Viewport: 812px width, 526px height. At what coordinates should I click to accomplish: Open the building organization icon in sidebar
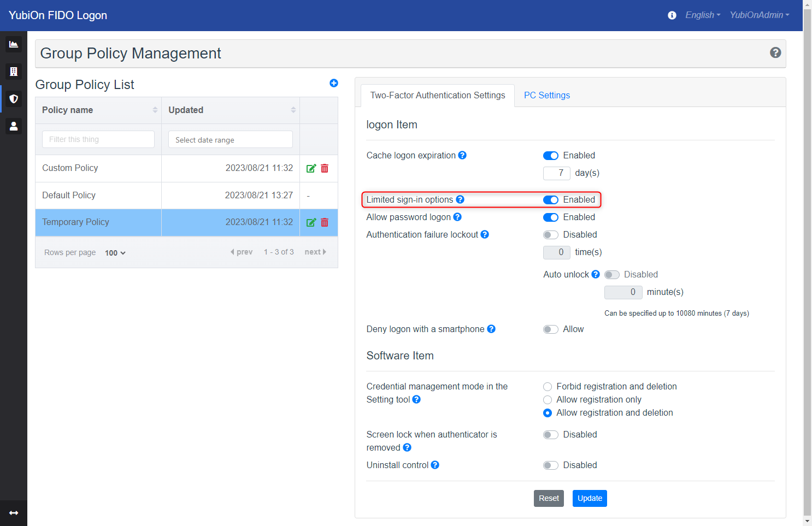(14, 72)
